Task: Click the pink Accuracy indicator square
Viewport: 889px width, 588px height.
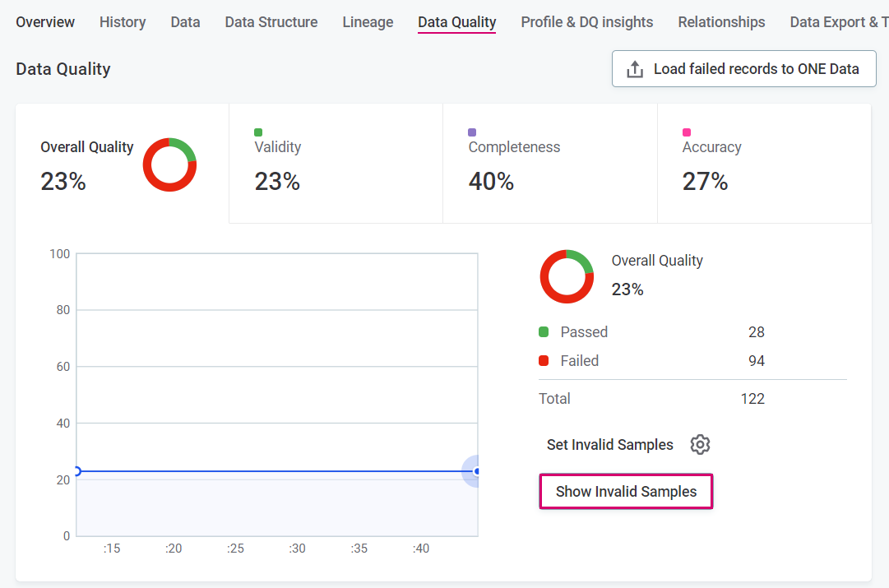Action: 687,132
